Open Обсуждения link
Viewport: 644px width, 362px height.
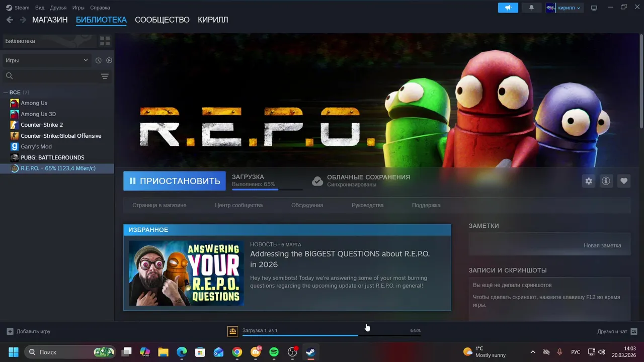(307, 205)
